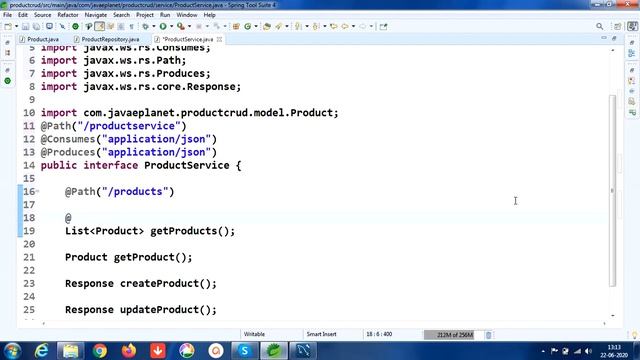Click the Boot Dashboard green circle icon
640x360 pixels.
[x=76, y=27]
